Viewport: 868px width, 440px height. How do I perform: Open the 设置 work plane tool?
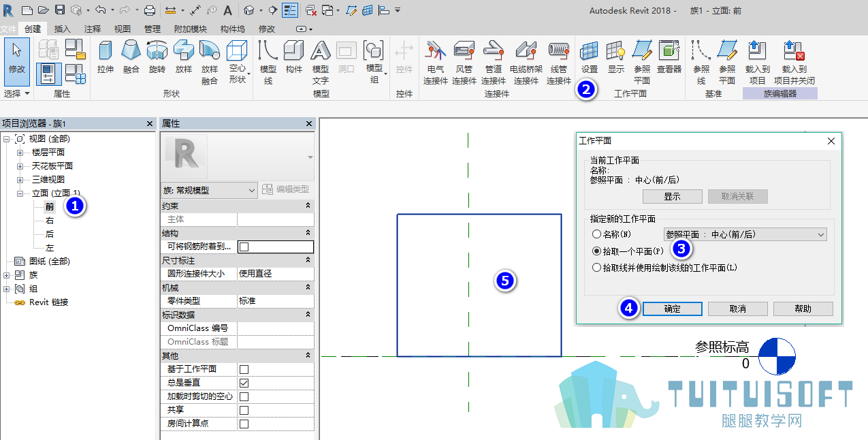point(590,57)
